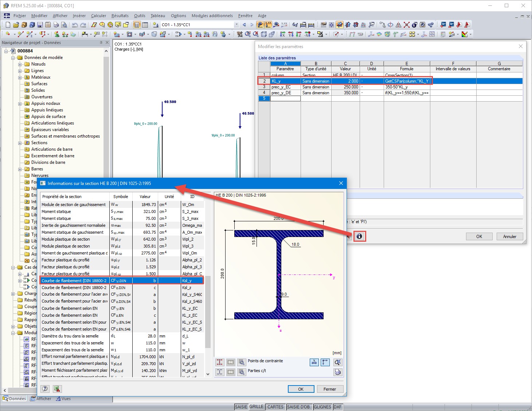Image resolution: width=532 pixels, height=411 pixels.
Task: Open the Résultats menu
Action: coord(120,16)
